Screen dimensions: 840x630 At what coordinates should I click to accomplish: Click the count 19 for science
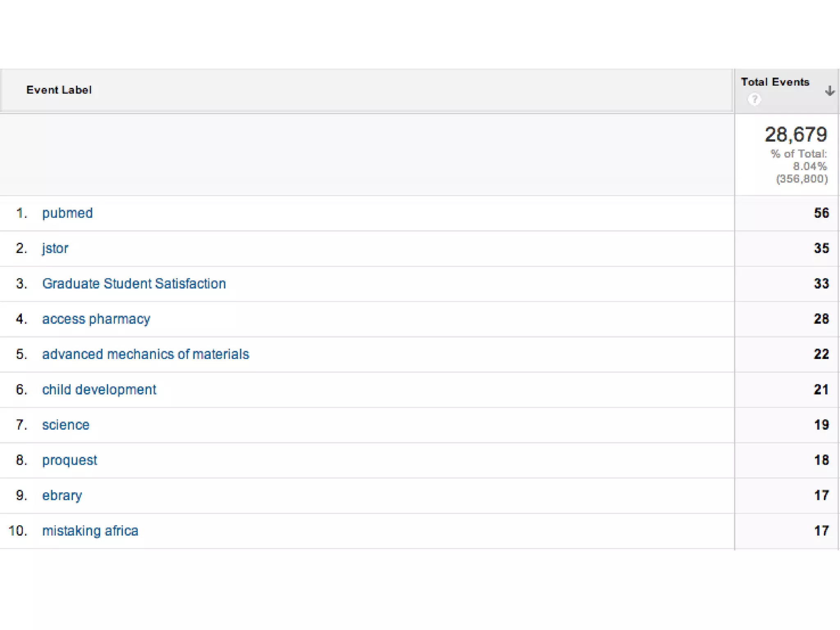(x=821, y=425)
